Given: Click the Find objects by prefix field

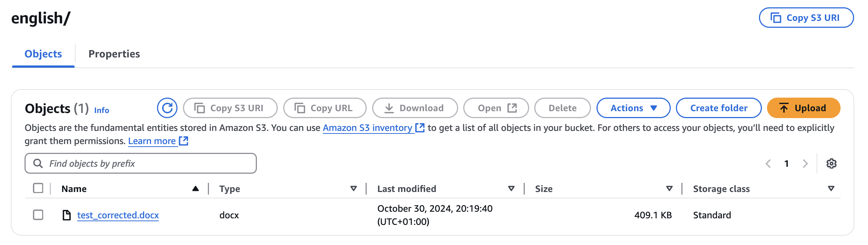Looking at the screenshot, I should (x=146, y=163).
